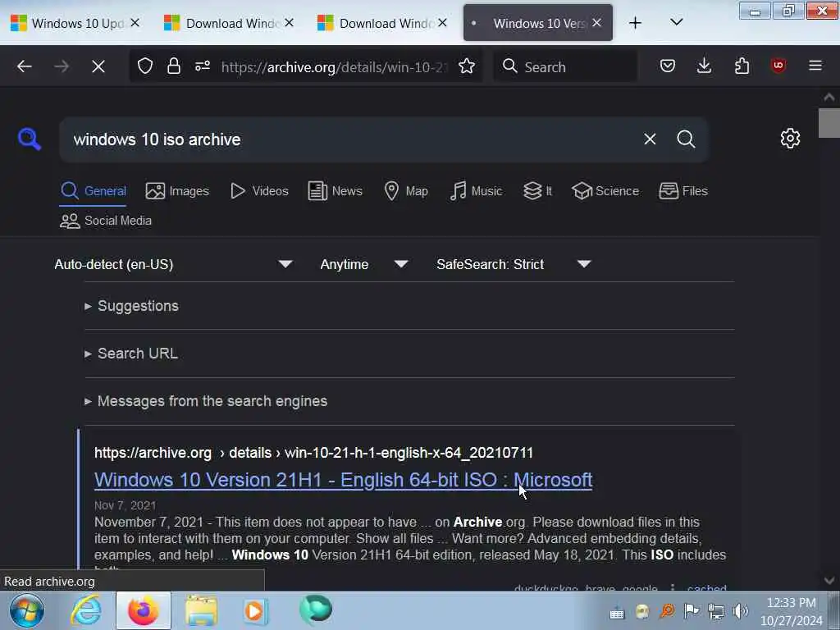Open the Windows Start menu
The width and height of the screenshot is (840, 630).
pyautogui.click(x=26, y=610)
